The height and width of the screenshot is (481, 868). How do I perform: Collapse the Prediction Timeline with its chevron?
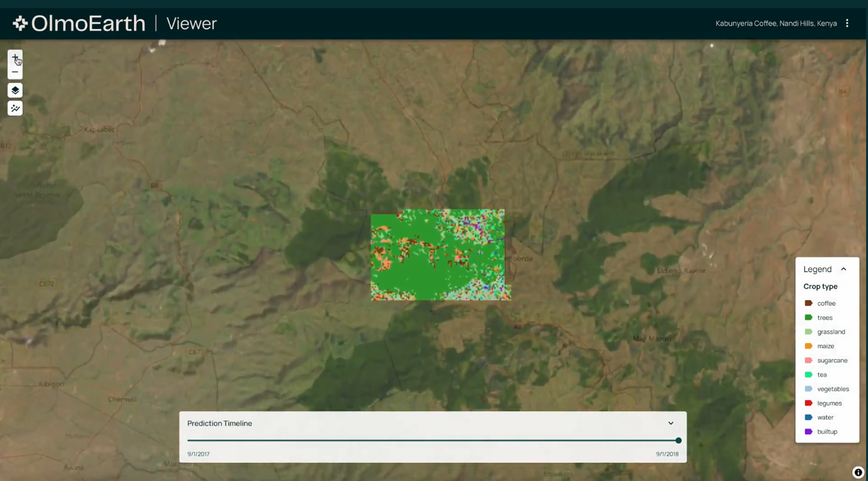point(670,423)
